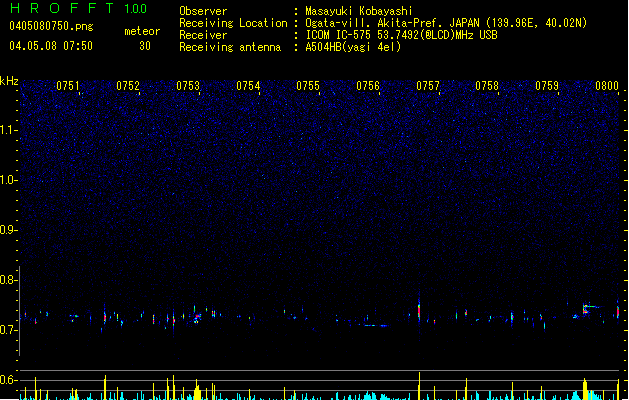Click the 0.7 kHz axis label
The image size is (629, 400).
pos(8,330)
